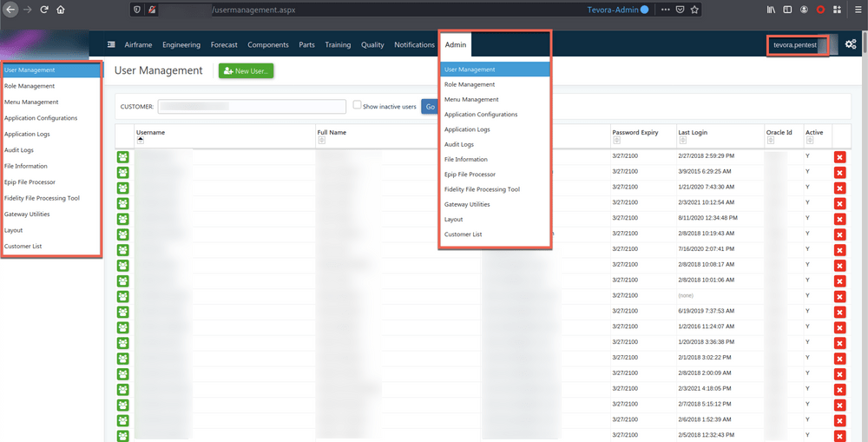This screenshot has height=442, width=868.
Task: Click green user icon for 3/9/2015 6:29:25 AM row
Action: tap(122, 173)
